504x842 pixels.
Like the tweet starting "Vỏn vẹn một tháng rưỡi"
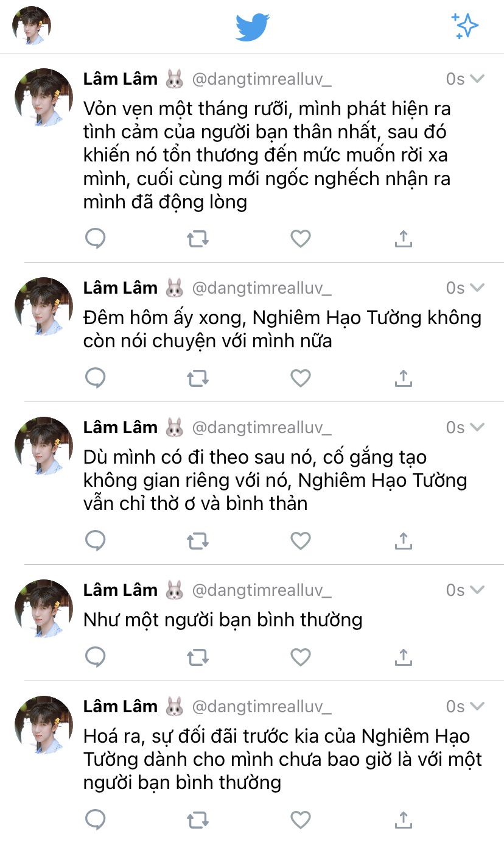pos(301,239)
